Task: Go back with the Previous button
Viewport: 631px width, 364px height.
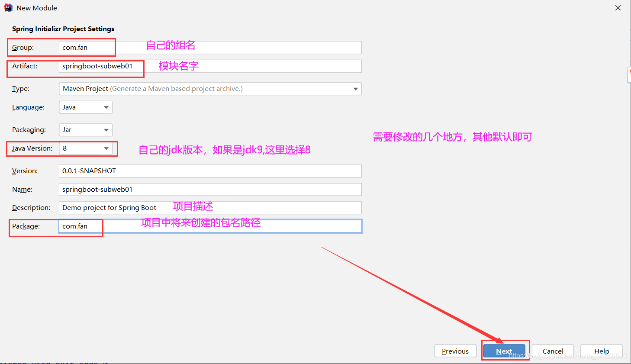Action: (x=455, y=351)
